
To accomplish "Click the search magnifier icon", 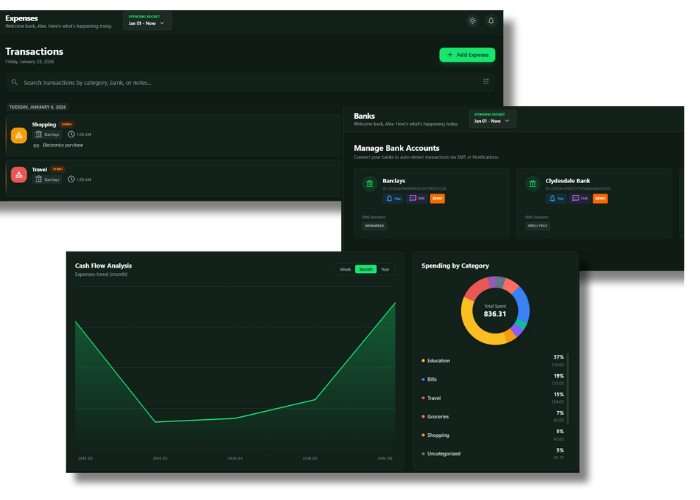I will (14, 82).
